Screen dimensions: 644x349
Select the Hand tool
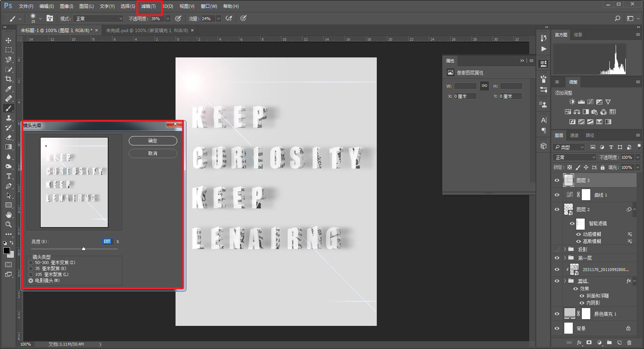(x=8, y=215)
